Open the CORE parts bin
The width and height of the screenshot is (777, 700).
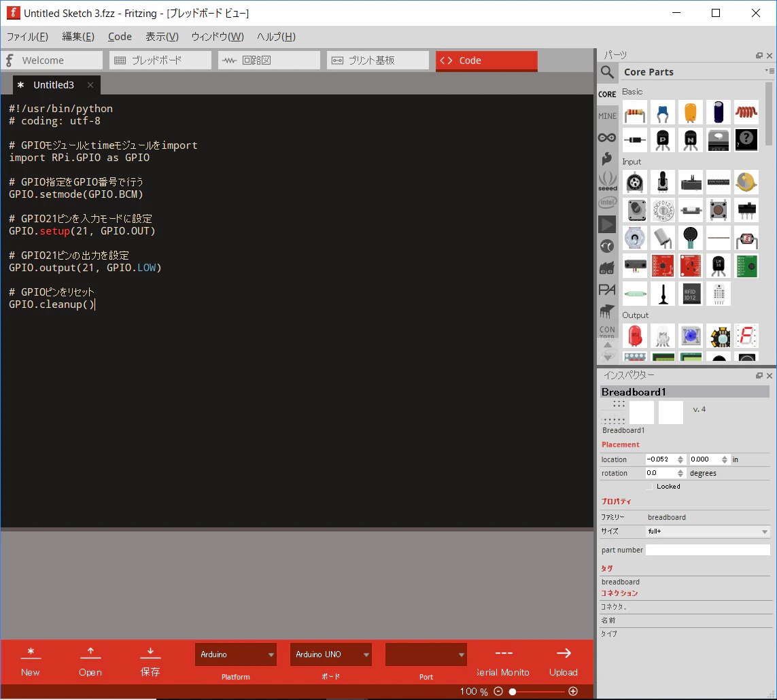click(607, 94)
